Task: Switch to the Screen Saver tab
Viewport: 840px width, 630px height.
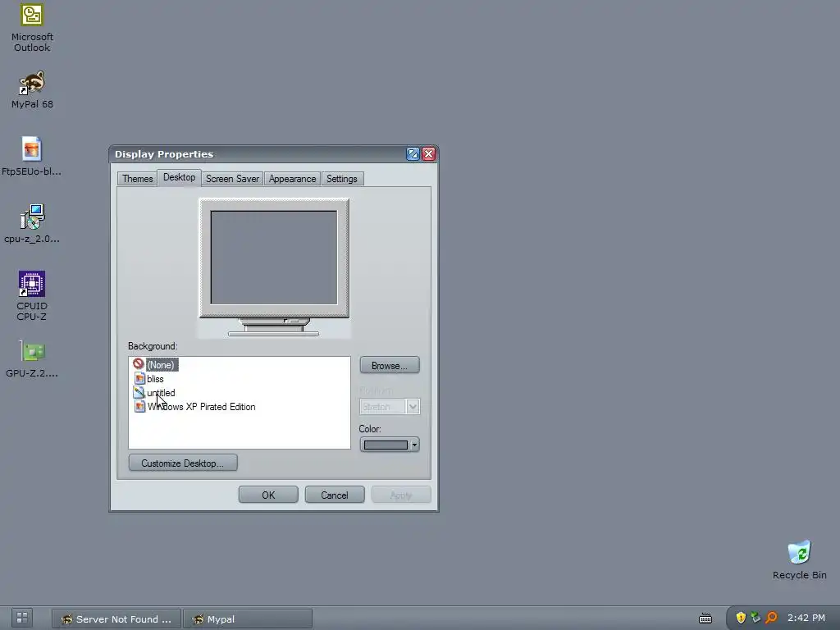Action: tap(232, 179)
